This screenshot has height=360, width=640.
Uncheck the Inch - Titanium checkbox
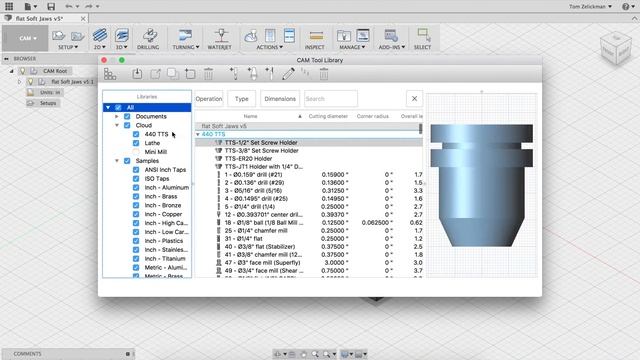136,259
